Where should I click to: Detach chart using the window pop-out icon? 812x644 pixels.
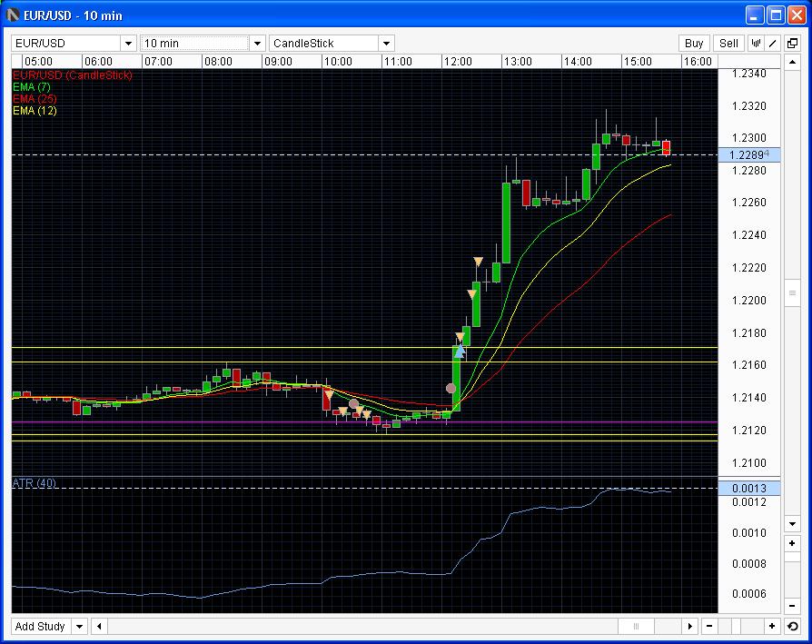(x=792, y=44)
